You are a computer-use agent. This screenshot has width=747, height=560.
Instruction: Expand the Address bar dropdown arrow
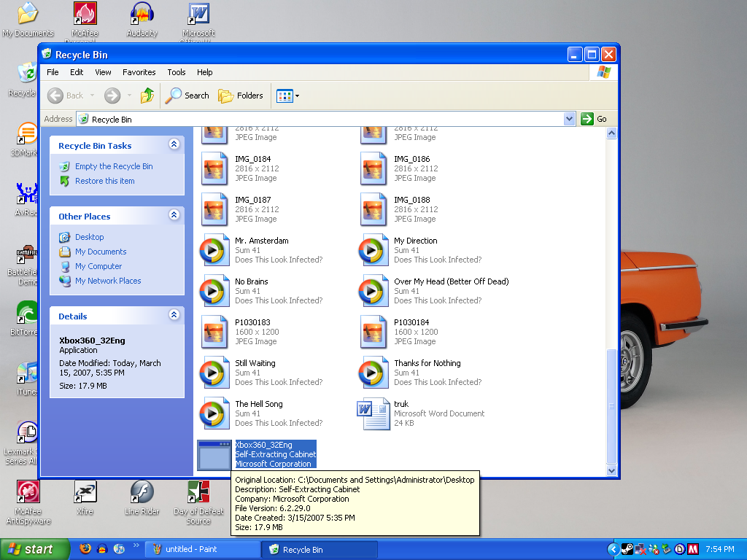coord(570,119)
